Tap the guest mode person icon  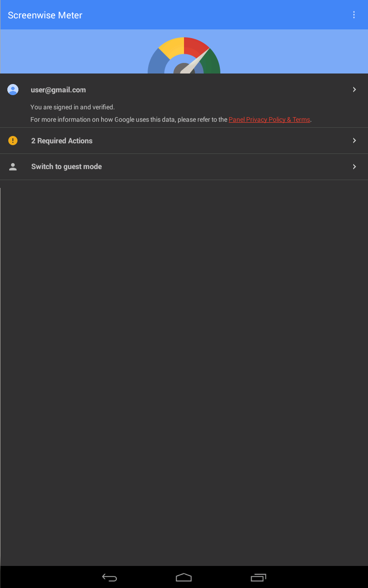coord(13,167)
